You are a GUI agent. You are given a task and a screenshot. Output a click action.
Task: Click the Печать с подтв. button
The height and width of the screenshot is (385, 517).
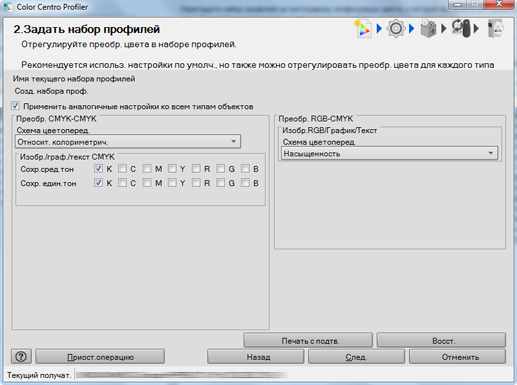pos(308,341)
